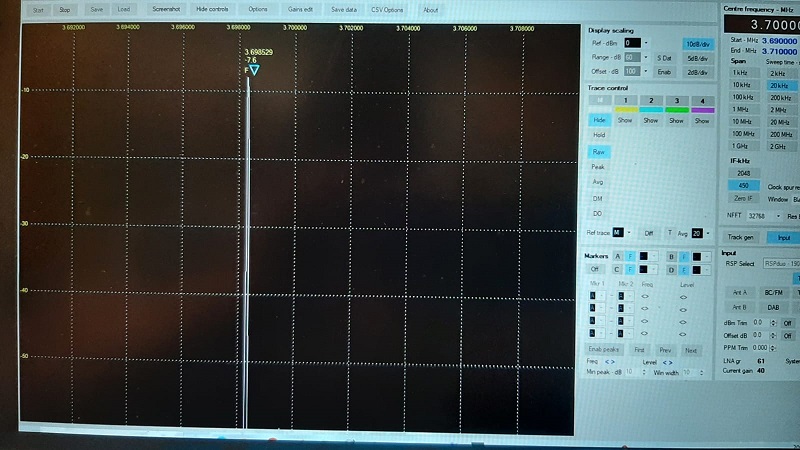Enable marker A button
800x450 pixels.
618,256
